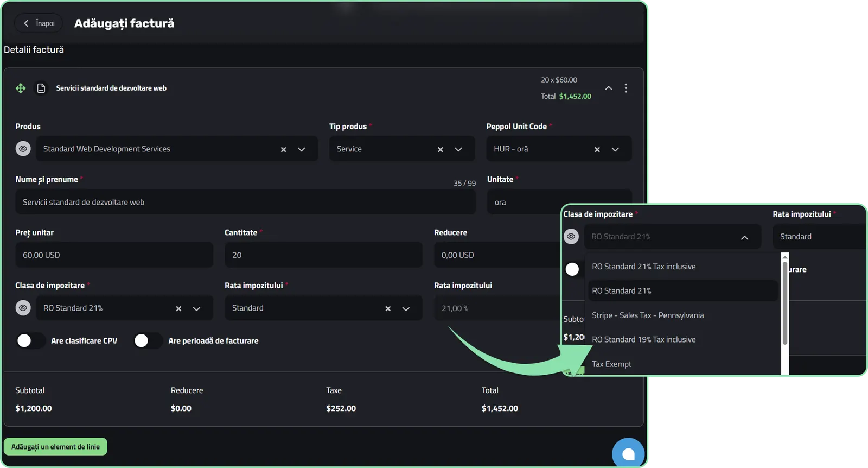Select RO Standard 21% Tax inclusive option
This screenshot has width=868, height=468.
click(682, 267)
